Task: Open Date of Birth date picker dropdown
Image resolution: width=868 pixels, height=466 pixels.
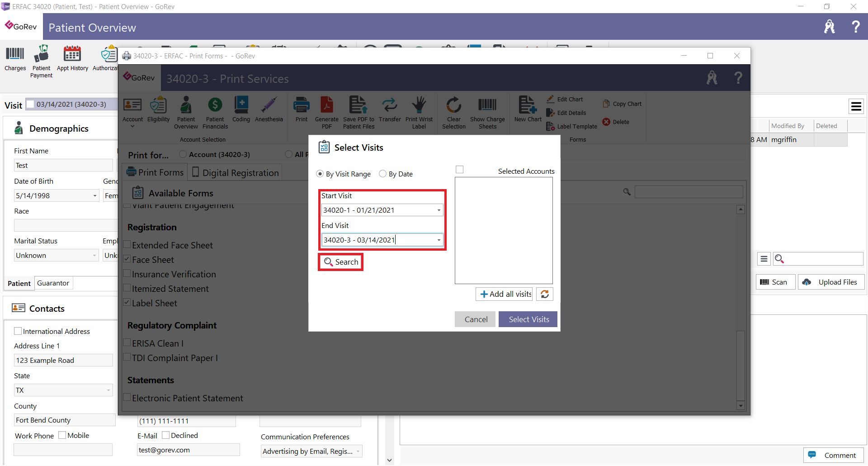Action: coord(94,195)
